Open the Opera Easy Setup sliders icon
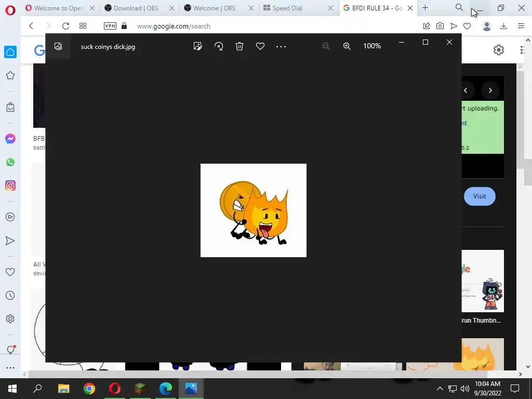Viewport: 532px width, 399px height. pyautogui.click(x=521, y=26)
